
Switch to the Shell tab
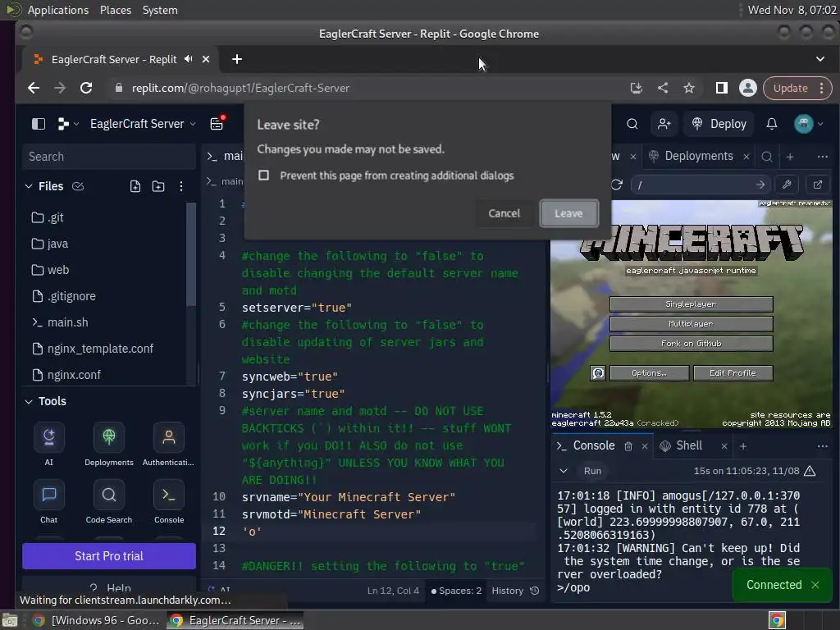point(689,445)
